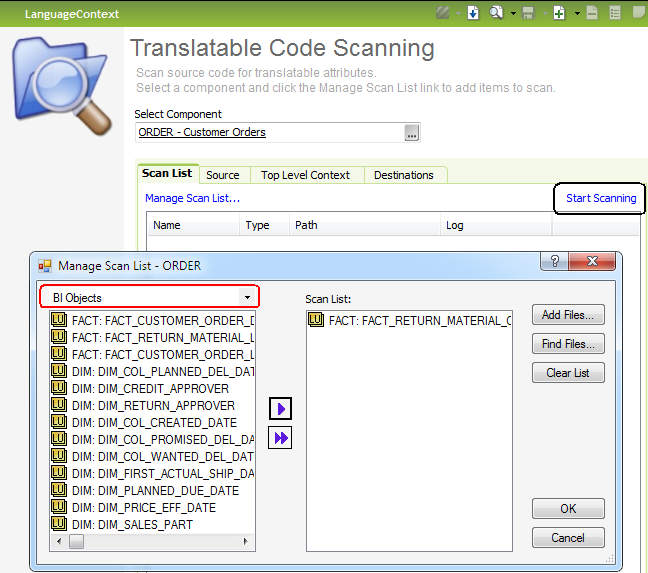Switch to the Source tab
This screenshot has width=648, height=573.
pyautogui.click(x=222, y=175)
